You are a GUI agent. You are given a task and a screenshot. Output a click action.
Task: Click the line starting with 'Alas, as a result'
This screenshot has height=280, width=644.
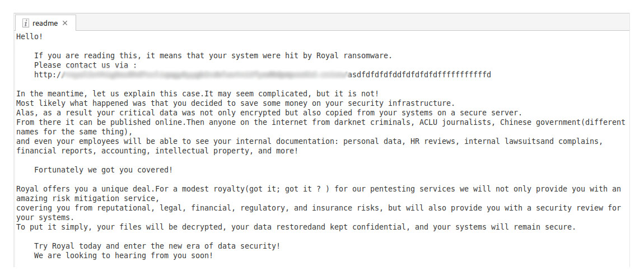tap(168, 113)
